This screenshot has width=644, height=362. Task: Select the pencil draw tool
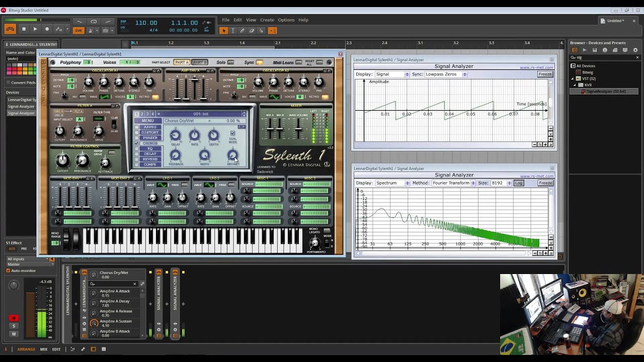point(243,31)
